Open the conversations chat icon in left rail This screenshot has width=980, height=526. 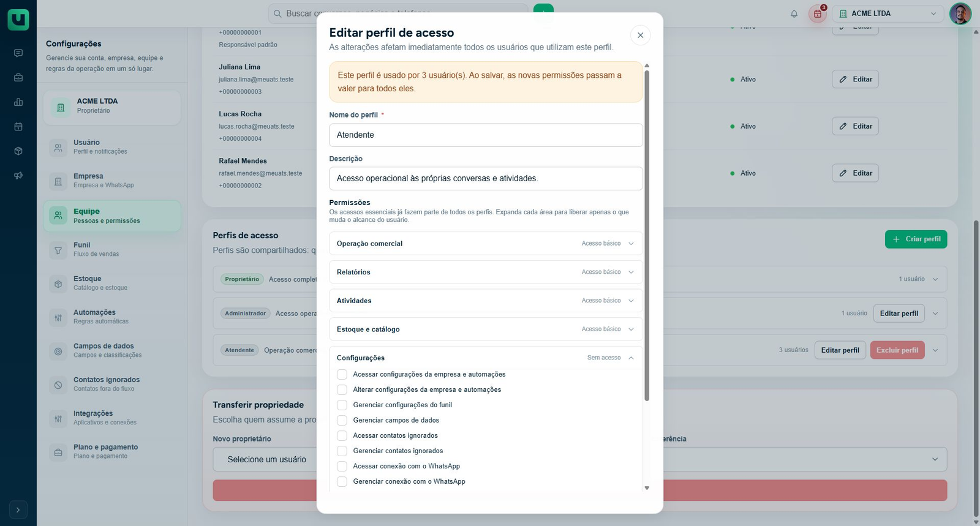point(18,53)
